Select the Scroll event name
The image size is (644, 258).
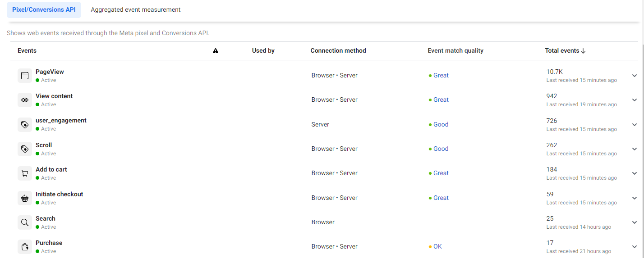click(44, 145)
